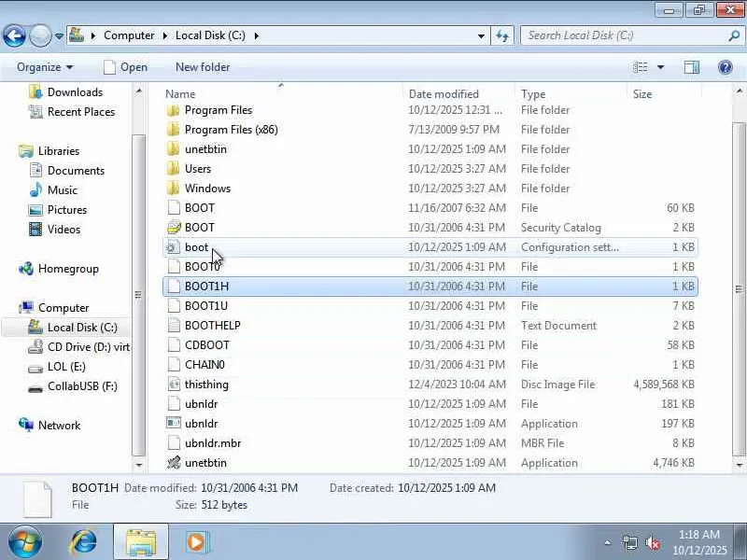Open the Organize menu
Viewport: 747px width, 560px height.
(x=45, y=67)
